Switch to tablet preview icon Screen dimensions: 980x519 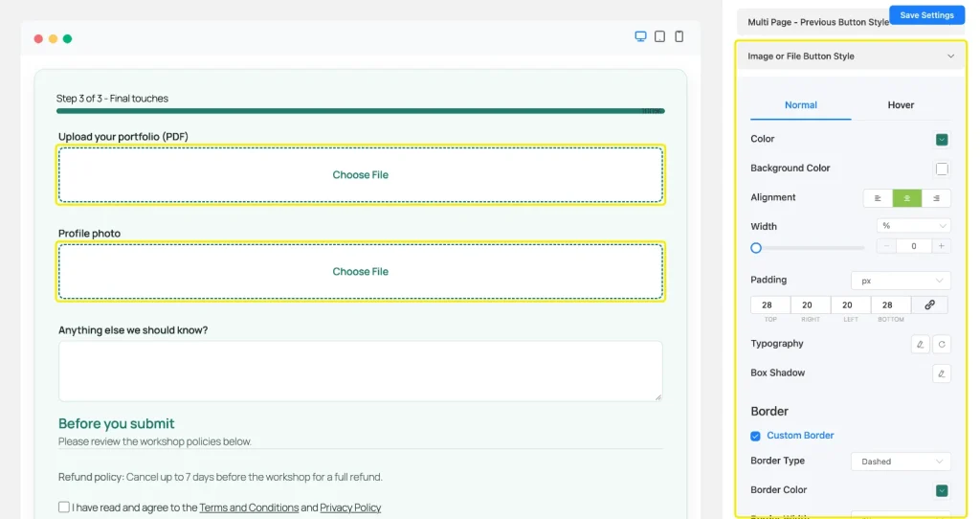(659, 36)
